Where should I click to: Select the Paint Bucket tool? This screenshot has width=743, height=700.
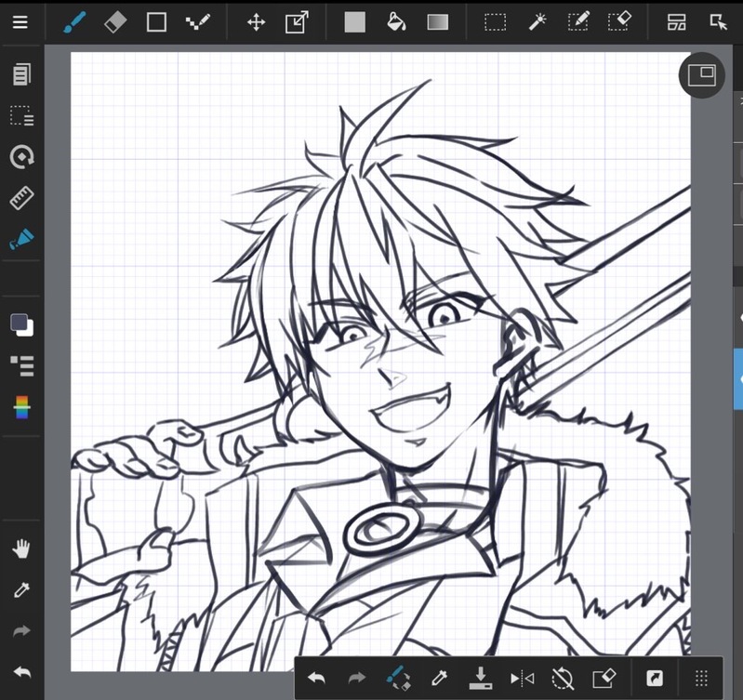[396, 22]
